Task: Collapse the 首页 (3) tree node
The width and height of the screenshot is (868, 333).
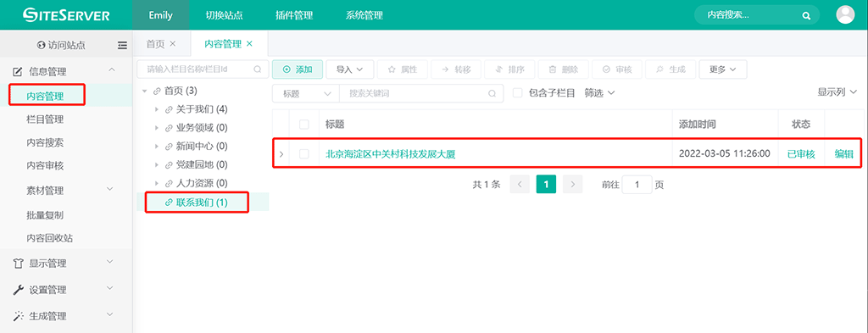Action: click(x=145, y=91)
